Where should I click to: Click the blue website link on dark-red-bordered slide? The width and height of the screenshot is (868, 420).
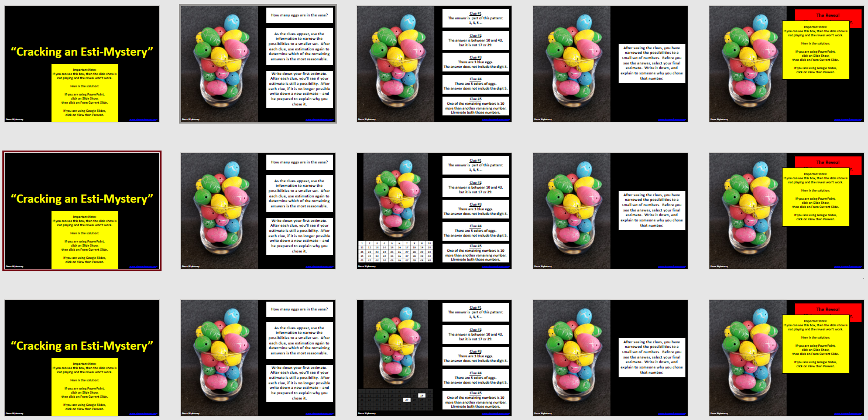click(x=143, y=266)
